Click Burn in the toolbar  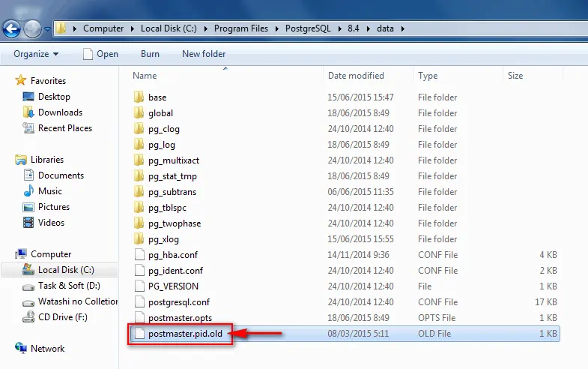coord(150,54)
